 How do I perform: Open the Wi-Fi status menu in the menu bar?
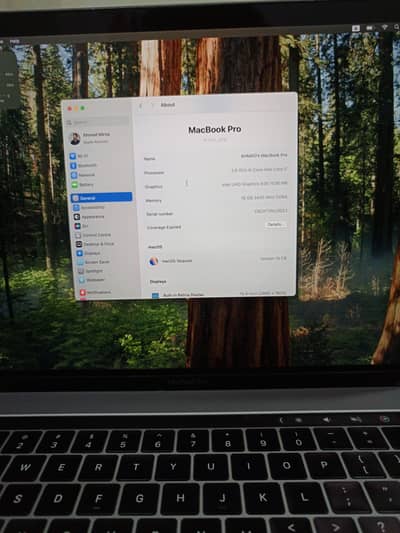(384, 28)
